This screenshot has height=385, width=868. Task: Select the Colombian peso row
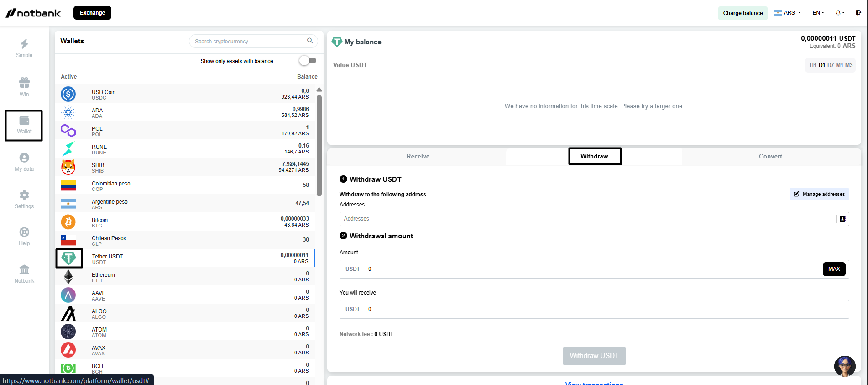(x=185, y=185)
